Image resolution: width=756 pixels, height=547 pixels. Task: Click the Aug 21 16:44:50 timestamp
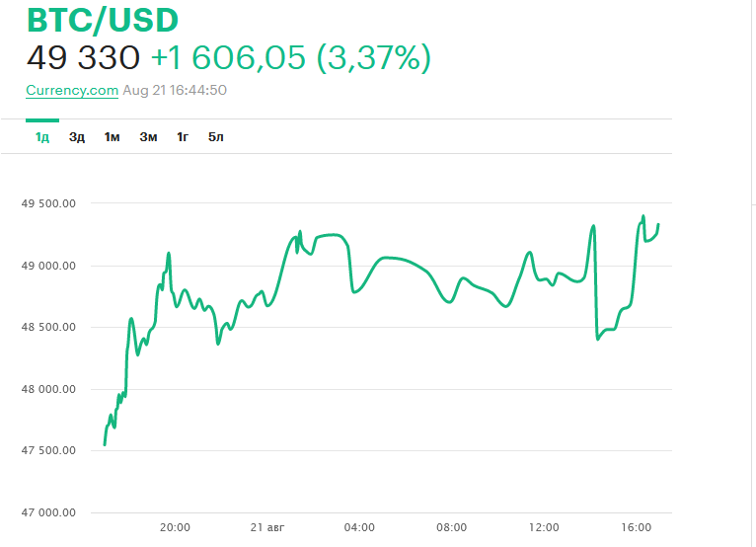176,90
